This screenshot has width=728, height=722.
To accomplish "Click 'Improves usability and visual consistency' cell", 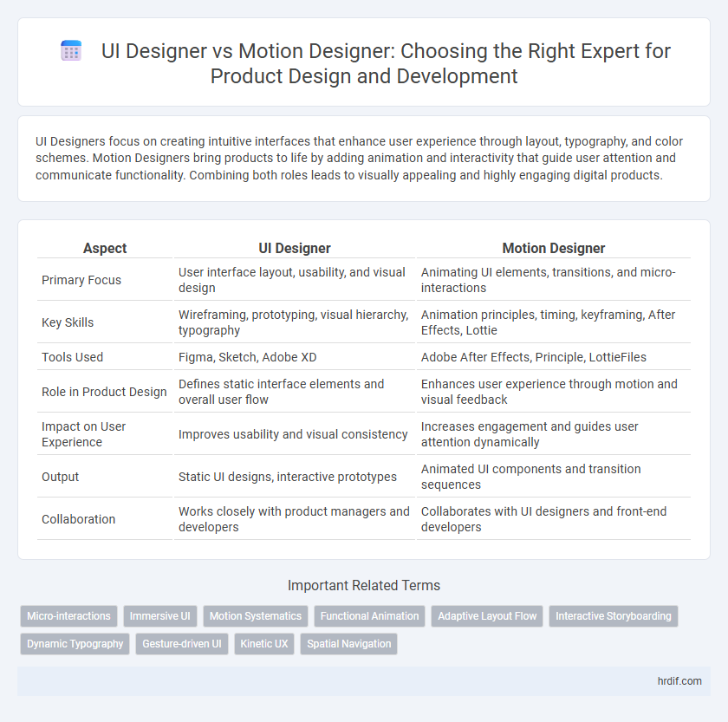I will pyautogui.click(x=295, y=434).
